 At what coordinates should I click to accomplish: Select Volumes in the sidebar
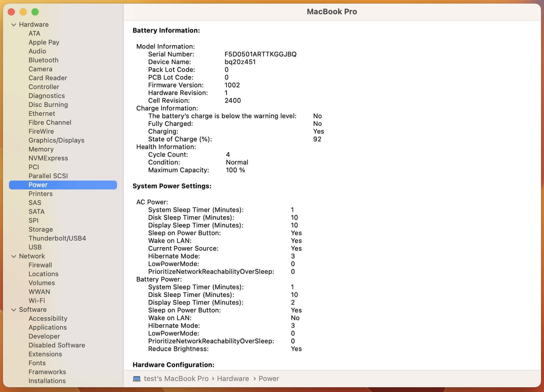pos(42,283)
